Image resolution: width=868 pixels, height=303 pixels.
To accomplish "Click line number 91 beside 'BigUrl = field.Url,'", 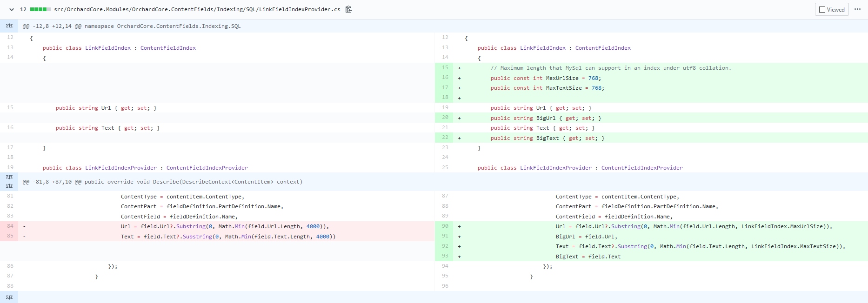I will [x=445, y=236].
